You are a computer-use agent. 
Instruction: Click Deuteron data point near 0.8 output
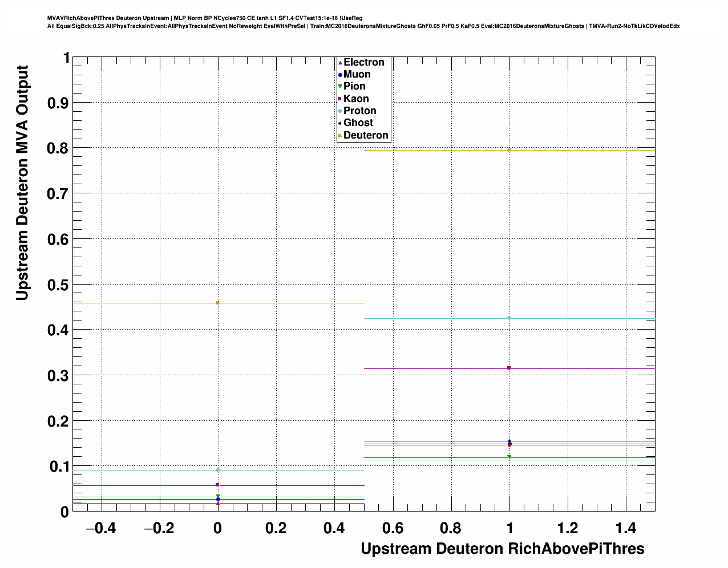tap(509, 150)
